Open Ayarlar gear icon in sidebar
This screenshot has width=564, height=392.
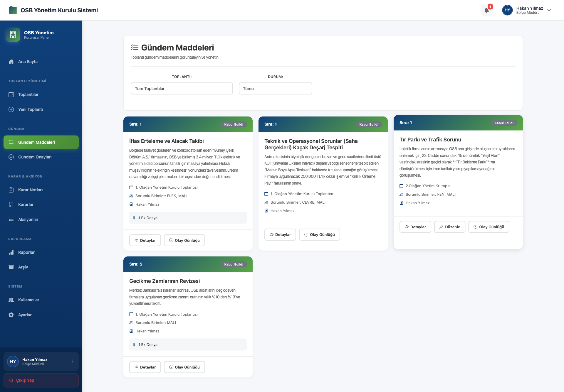(x=11, y=315)
